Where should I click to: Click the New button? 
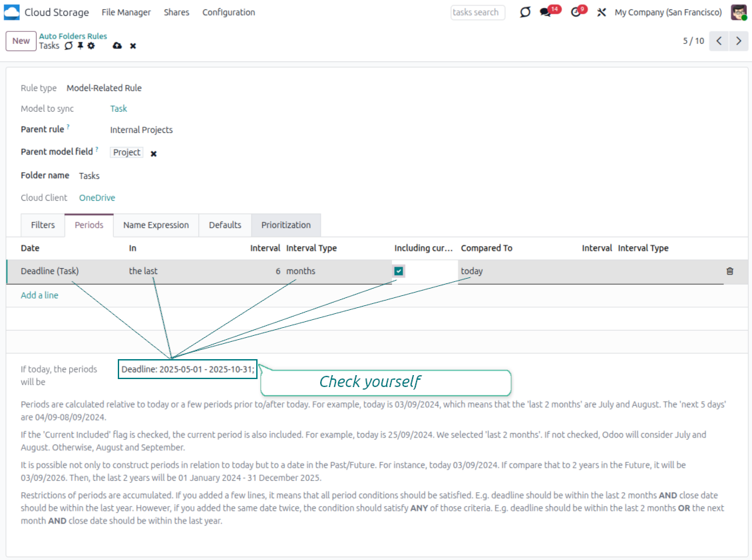(21, 41)
